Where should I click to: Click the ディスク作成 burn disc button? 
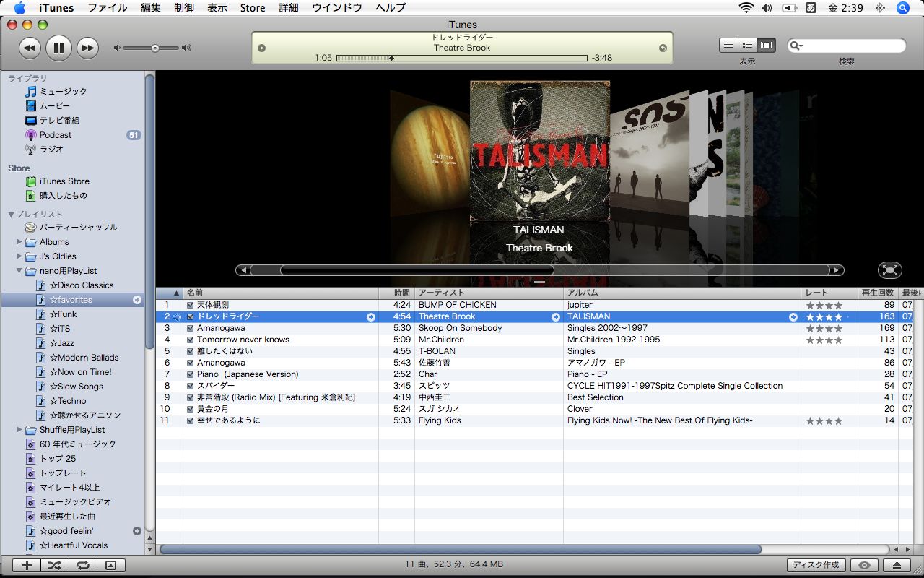click(x=816, y=566)
